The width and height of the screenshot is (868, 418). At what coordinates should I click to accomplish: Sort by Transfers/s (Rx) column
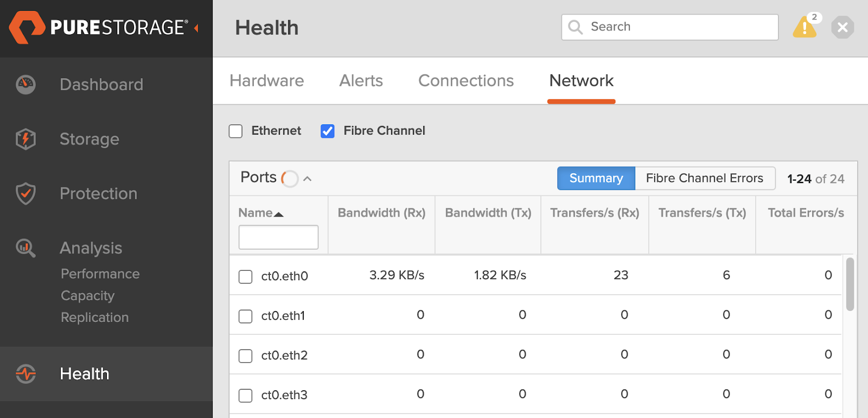[x=595, y=213]
